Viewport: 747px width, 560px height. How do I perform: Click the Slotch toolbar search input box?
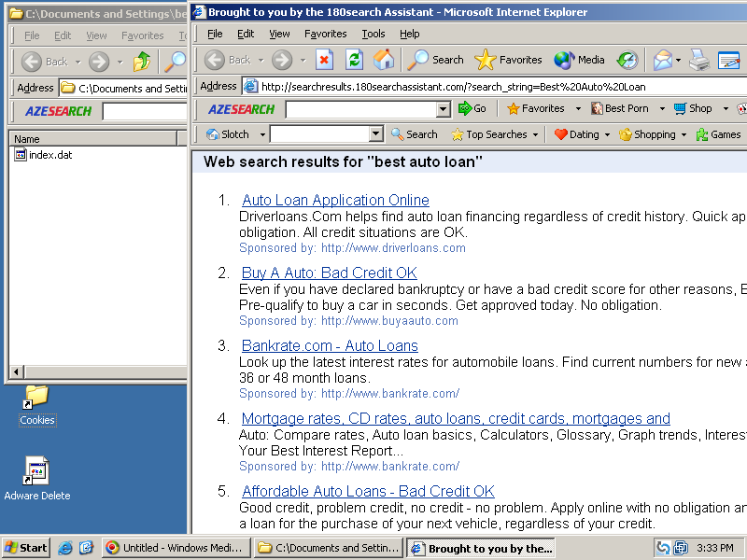pos(320,134)
